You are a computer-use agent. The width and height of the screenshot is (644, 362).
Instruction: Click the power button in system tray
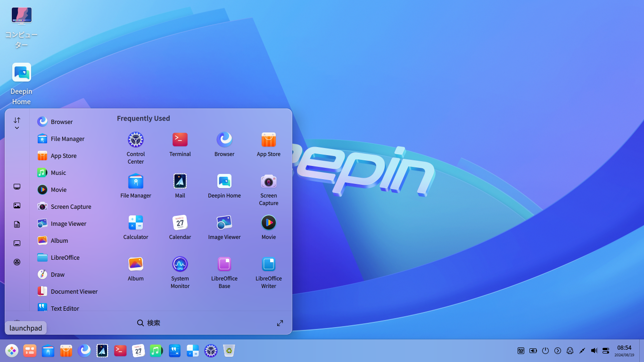coord(545,351)
